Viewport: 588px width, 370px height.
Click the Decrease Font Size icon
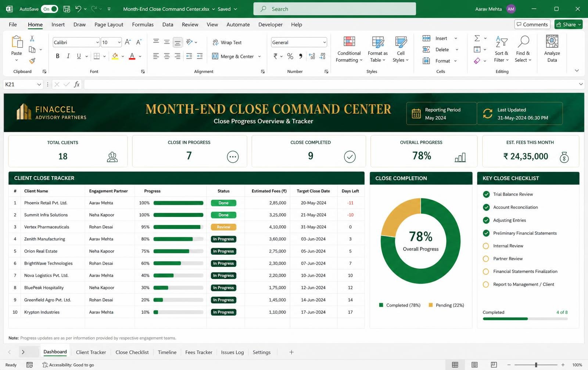pos(139,42)
